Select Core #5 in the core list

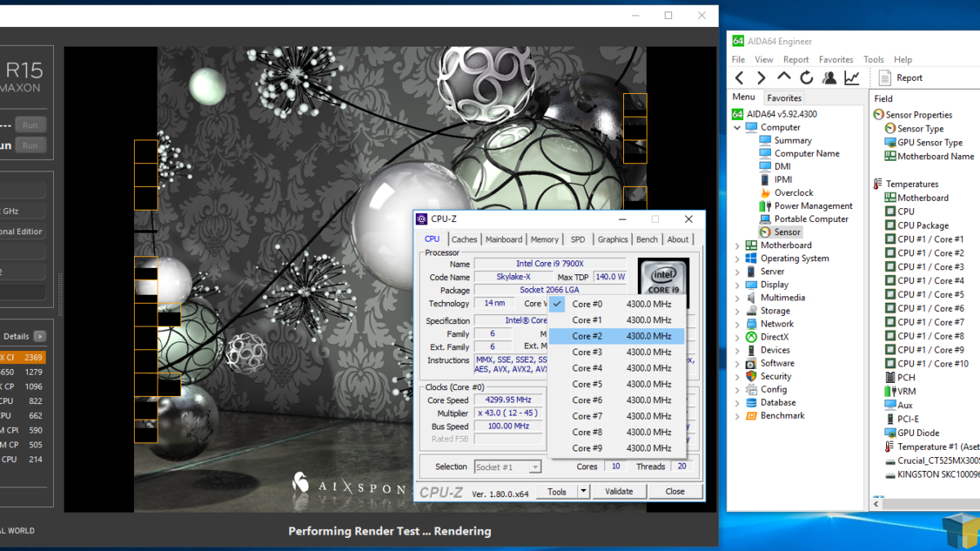click(586, 384)
